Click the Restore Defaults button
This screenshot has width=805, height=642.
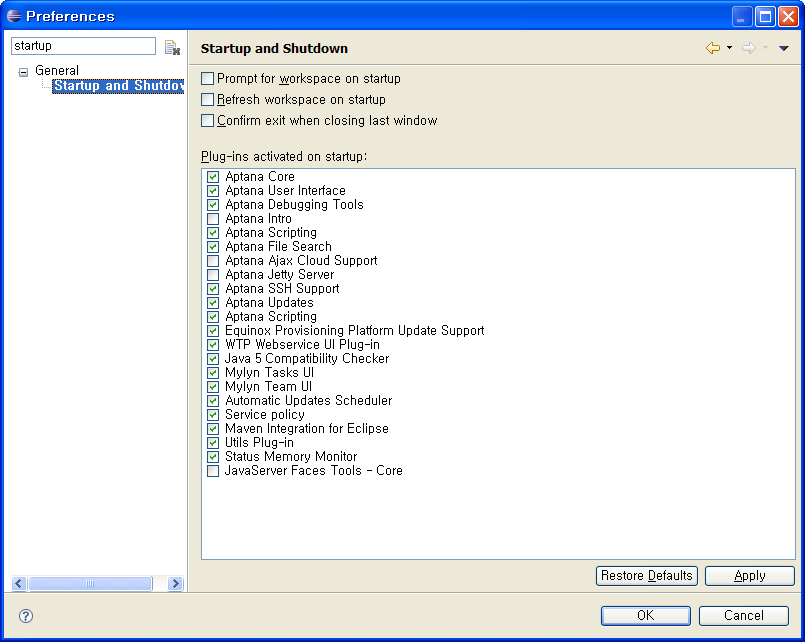pos(646,576)
